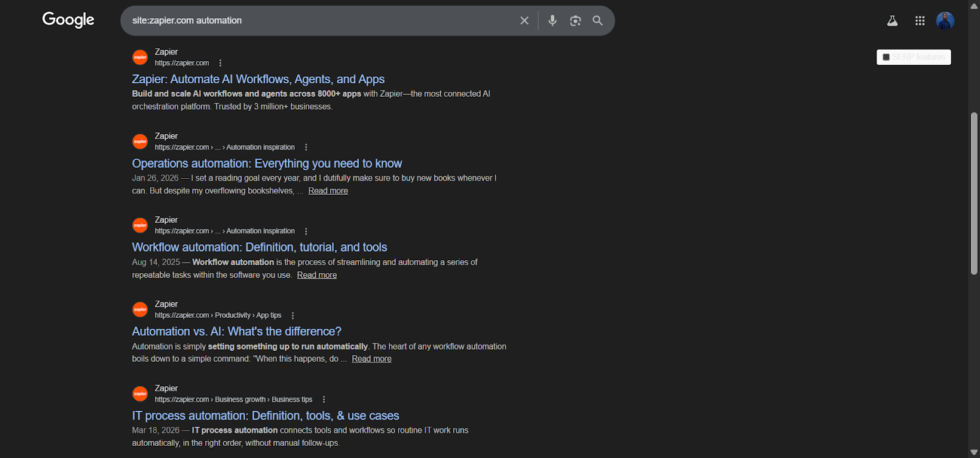The width and height of the screenshot is (980, 458).
Task: Click Zapier favicon beside IT process automation result
Action: [140, 394]
